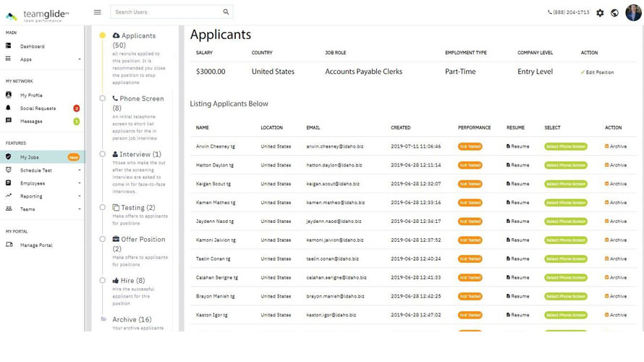The image size is (644, 362).
Task: Expand the Reporting submenu arrow
Action: coord(80,196)
